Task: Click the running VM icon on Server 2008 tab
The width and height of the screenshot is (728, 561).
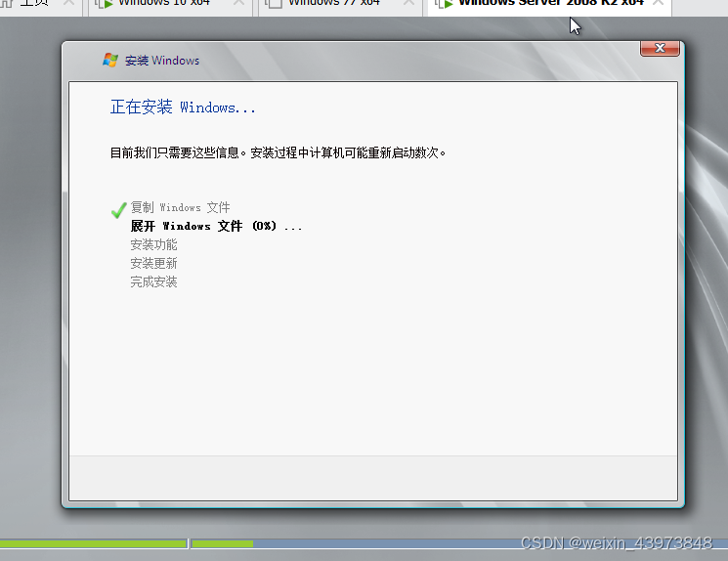Action: coord(444,4)
